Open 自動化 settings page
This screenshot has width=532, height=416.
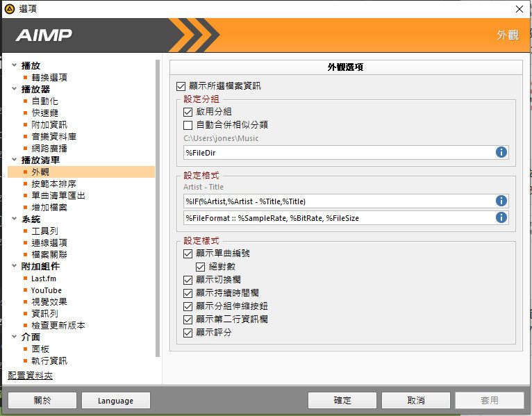coord(44,101)
